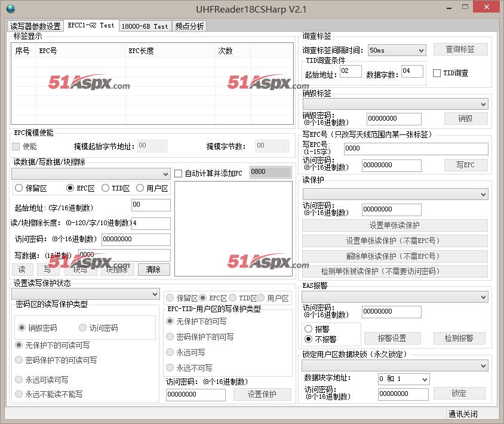The image size is (504, 424).
Task: Enable the TID询查 checkbox
Action: coord(437,73)
